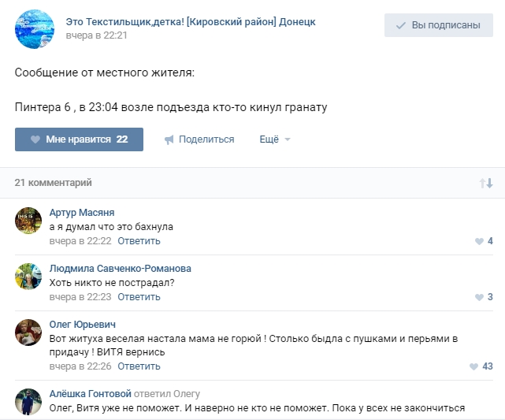
Task: Like the post with the heart button
Action: coord(79,139)
